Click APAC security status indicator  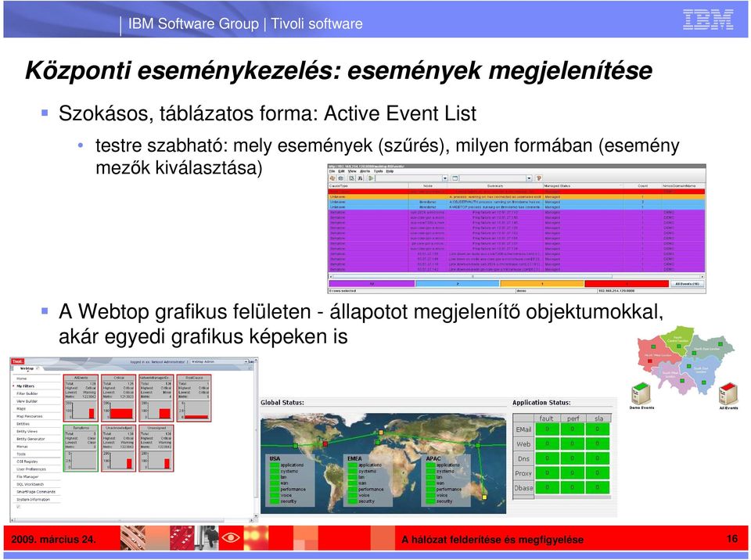[430, 501]
